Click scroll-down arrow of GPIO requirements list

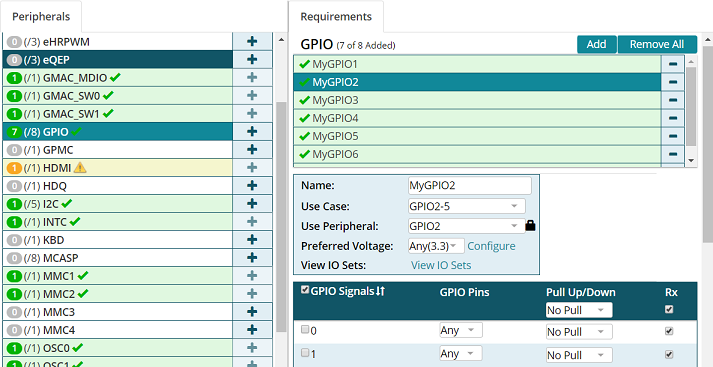691,161
